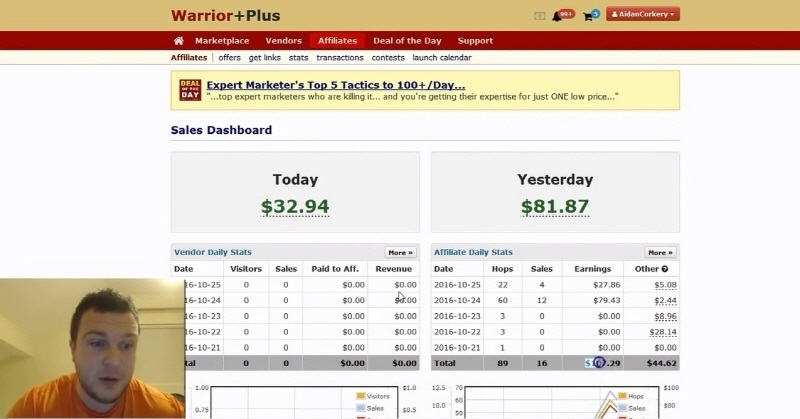Click the total sales value 16
The width and height of the screenshot is (800, 419).
coord(542,363)
